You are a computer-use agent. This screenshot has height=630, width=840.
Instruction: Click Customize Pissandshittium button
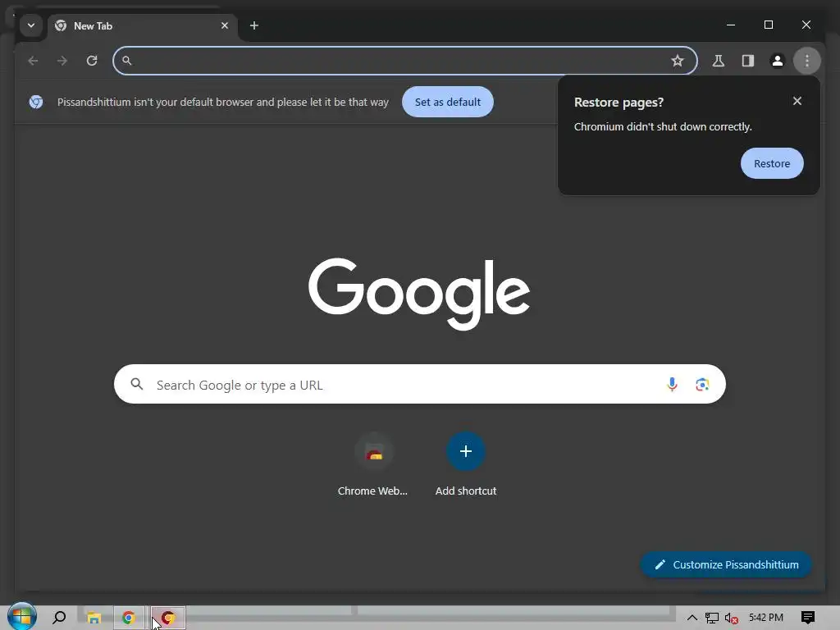(x=726, y=564)
